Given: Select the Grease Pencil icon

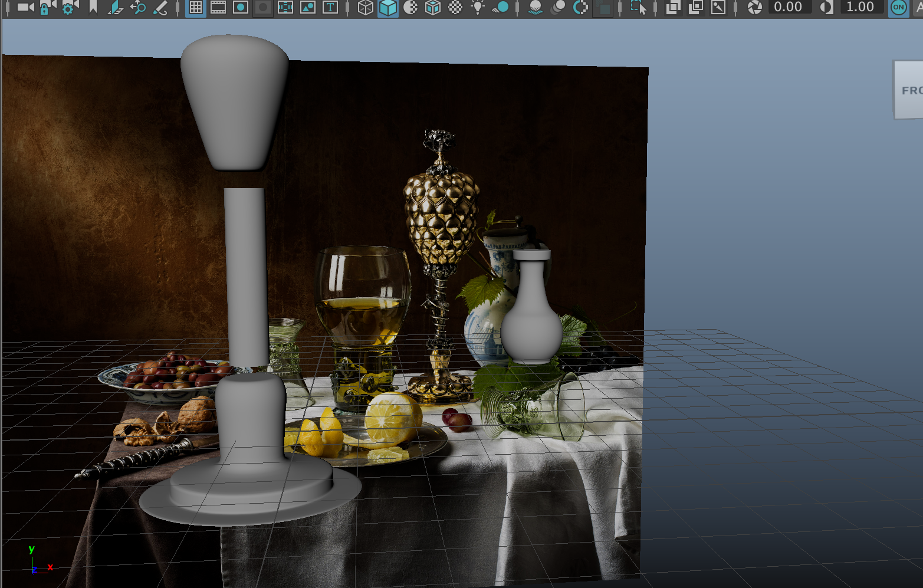Looking at the screenshot, I should point(160,7).
